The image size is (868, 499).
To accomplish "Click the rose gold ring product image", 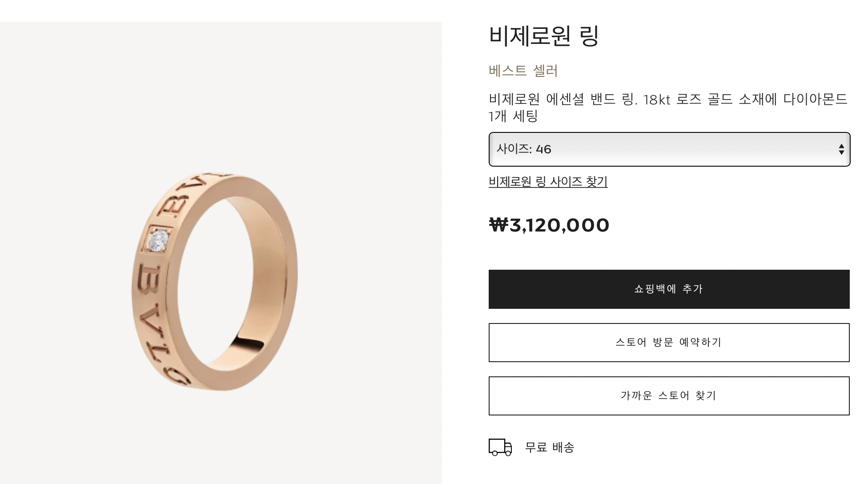I will [x=215, y=282].
